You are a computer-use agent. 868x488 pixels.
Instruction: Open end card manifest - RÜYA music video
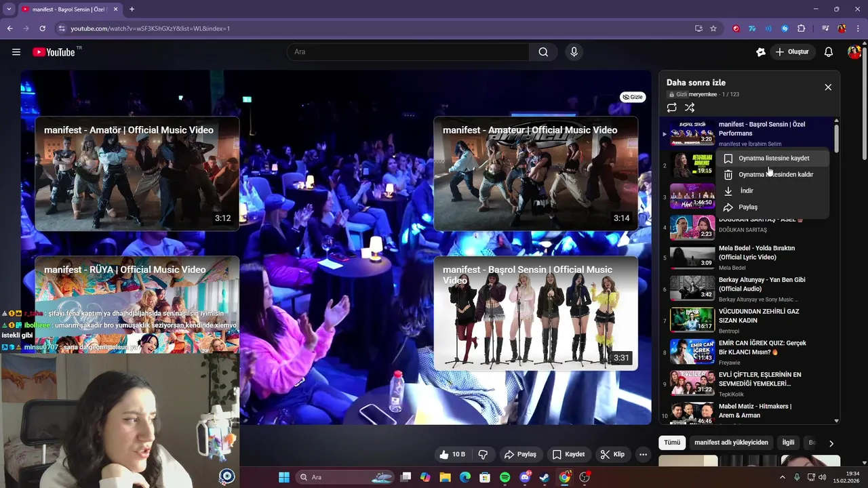tap(137, 305)
